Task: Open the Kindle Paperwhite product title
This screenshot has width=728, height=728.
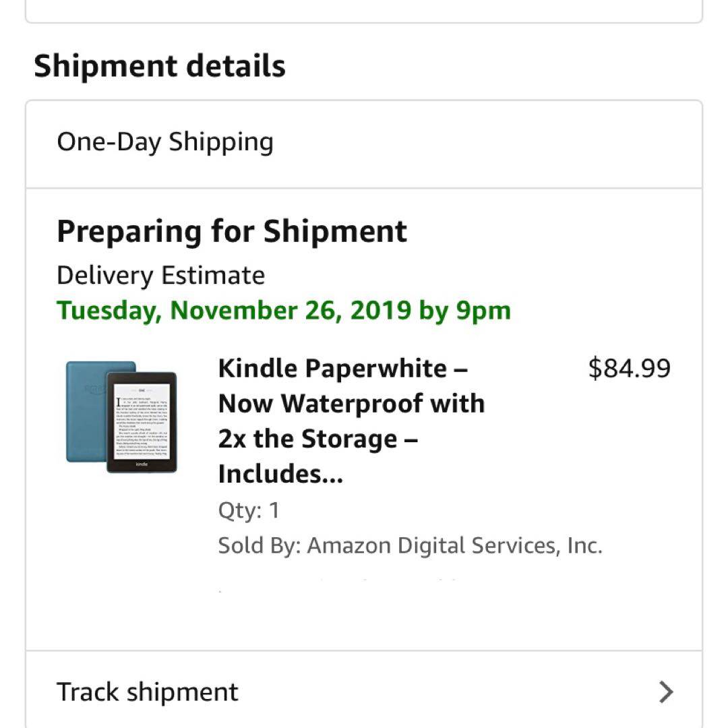Action: pos(343,369)
